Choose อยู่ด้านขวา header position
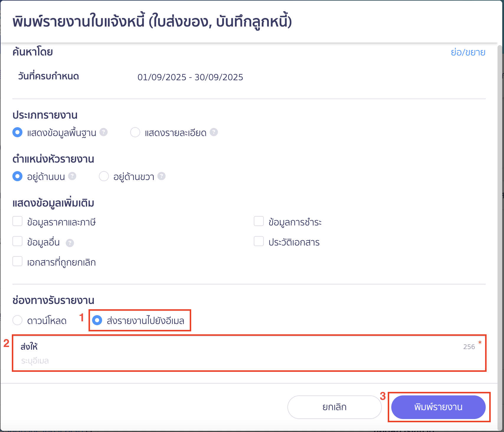504x432 pixels. (104, 176)
